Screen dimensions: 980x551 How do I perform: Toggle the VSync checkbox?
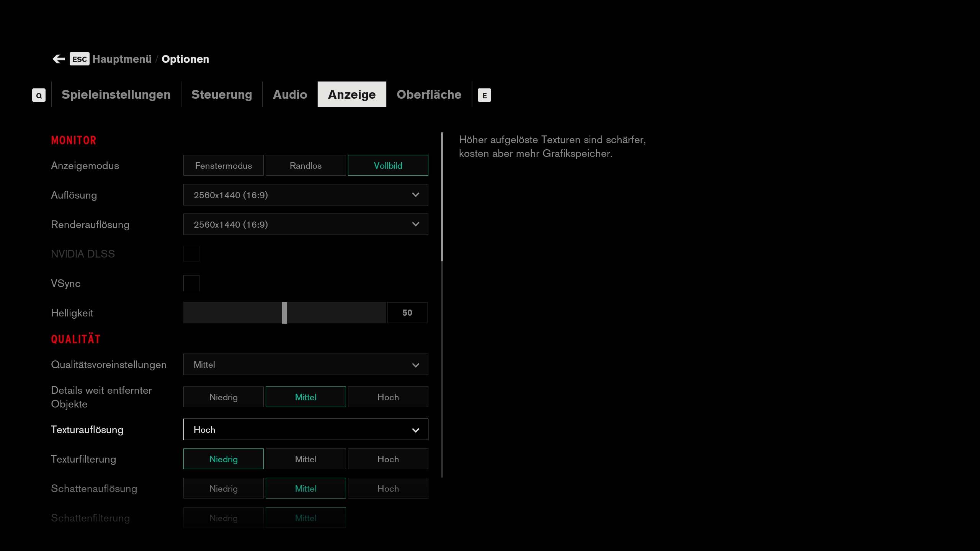191,283
